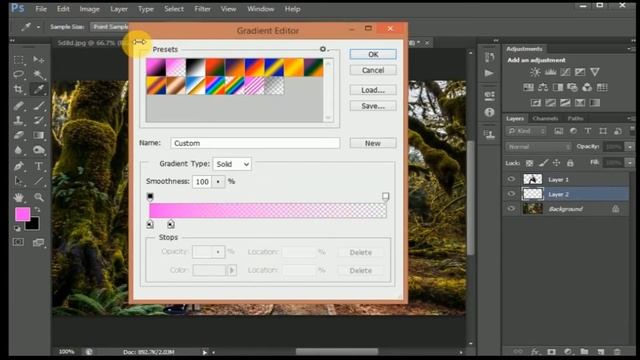This screenshot has height=360, width=640.
Task: Select the Eraser tool
Action: click(18, 135)
